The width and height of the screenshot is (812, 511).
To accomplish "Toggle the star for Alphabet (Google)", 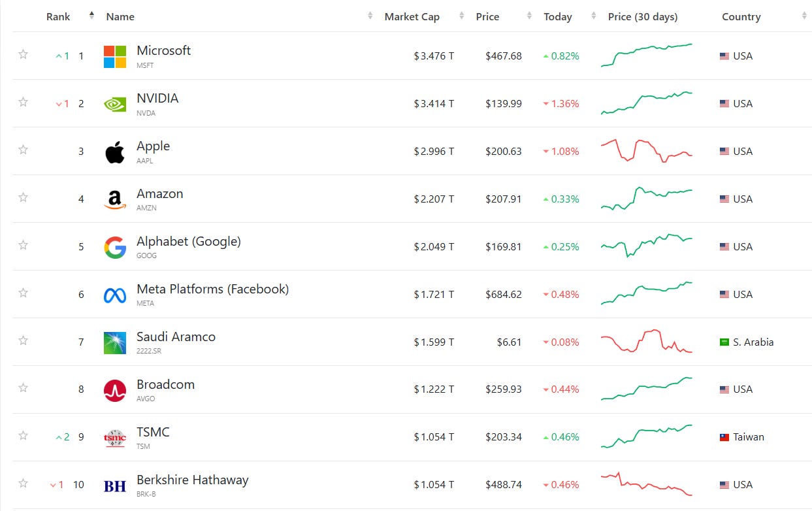I will (x=23, y=245).
